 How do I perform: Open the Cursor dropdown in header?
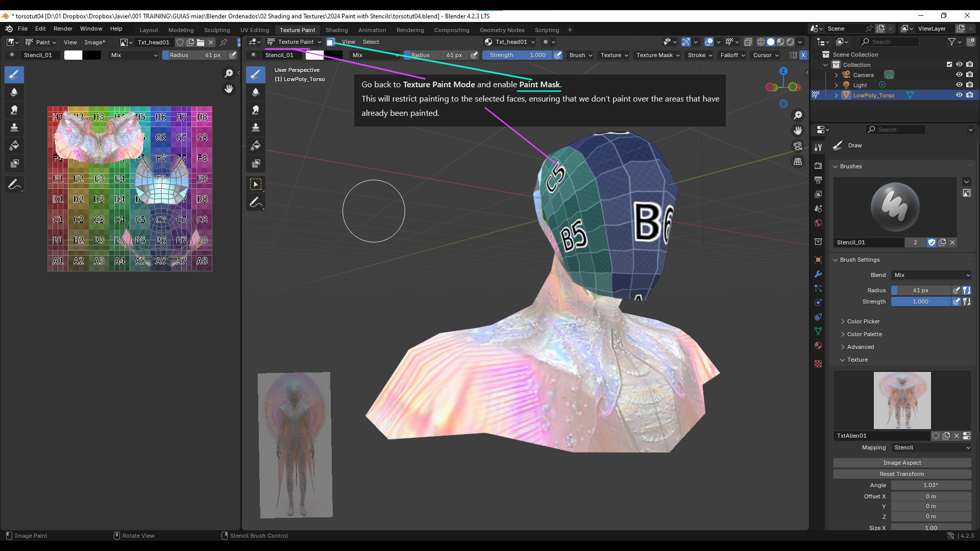tap(766, 55)
